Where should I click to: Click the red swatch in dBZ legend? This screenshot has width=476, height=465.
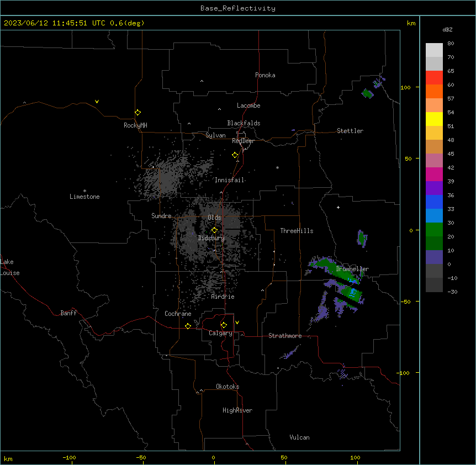pyautogui.click(x=434, y=77)
